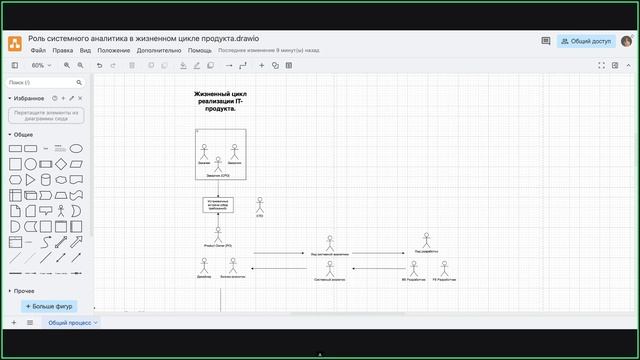This screenshot has width=640, height=360.
Task: Open the Дополнительно menu
Action: tap(159, 51)
